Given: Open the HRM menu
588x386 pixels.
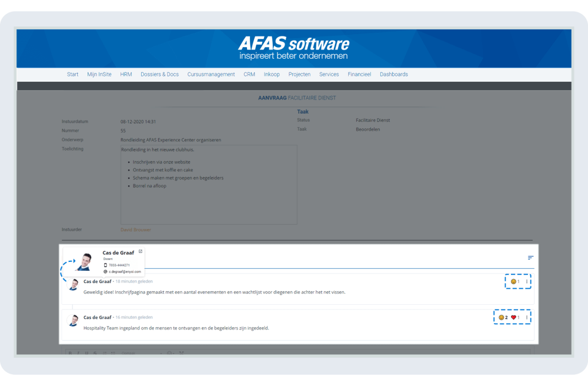Looking at the screenshot, I should (126, 74).
